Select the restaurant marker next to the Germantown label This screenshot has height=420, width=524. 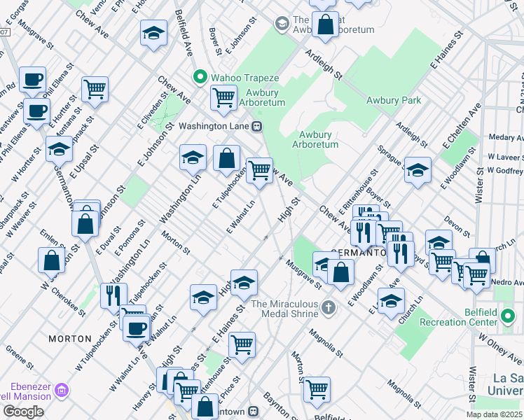click(364, 234)
